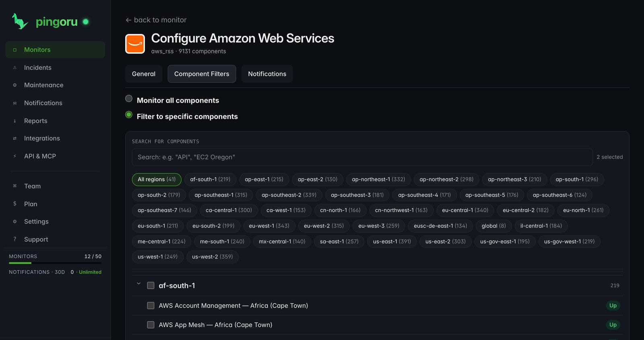The height and width of the screenshot is (340, 644).
Task: Filter by us-east-1 region chip
Action: click(x=392, y=241)
